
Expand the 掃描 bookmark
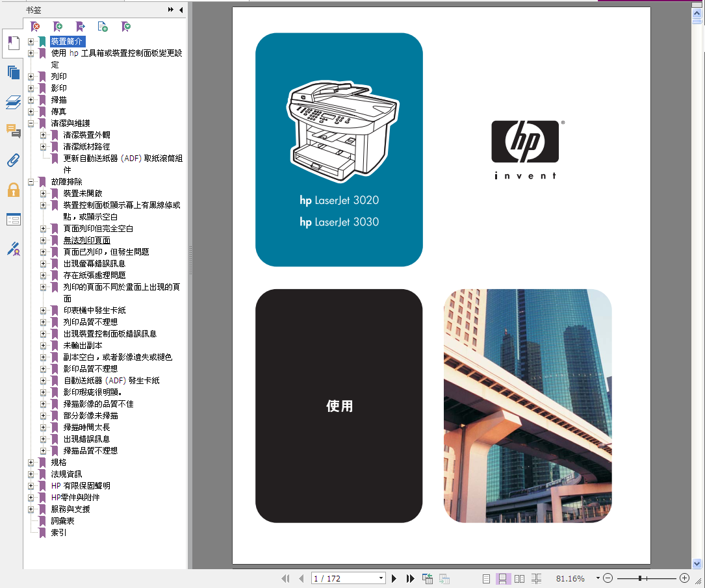tap(31, 100)
